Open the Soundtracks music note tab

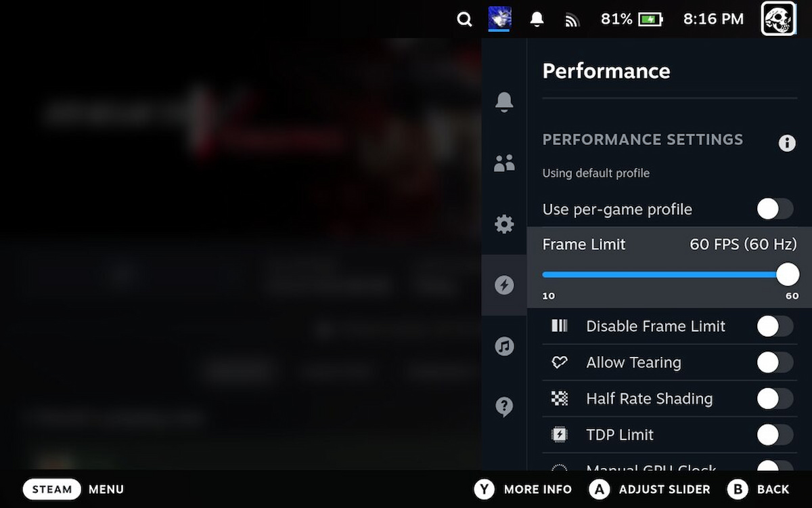(x=504, y=346)
